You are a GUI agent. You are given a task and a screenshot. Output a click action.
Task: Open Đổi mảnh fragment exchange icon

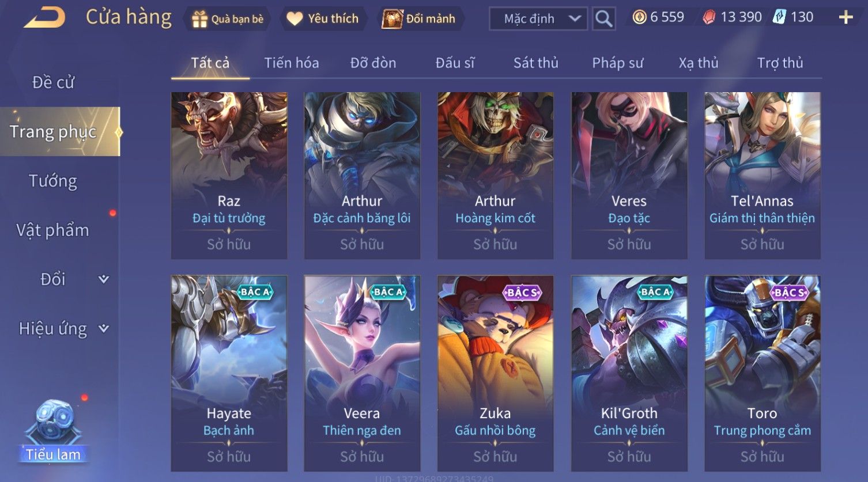click(x=392, y=19)
